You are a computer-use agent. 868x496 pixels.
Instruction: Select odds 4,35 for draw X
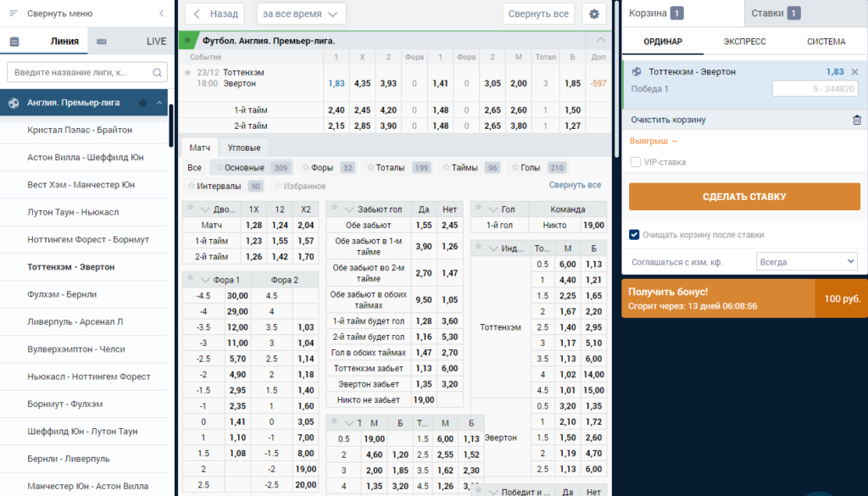tap(362, 84)
